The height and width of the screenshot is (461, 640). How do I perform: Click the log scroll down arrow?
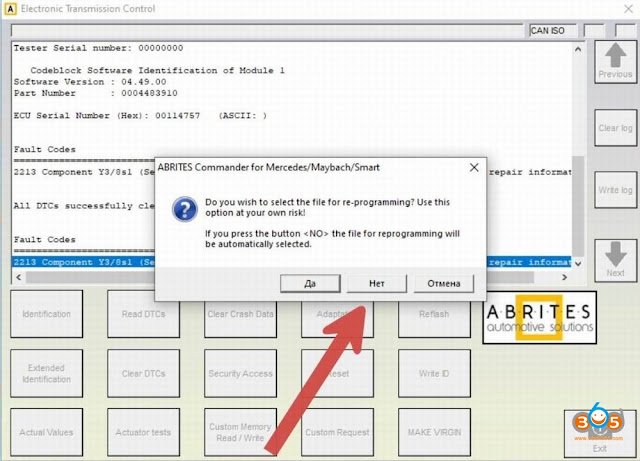[578, 264]
